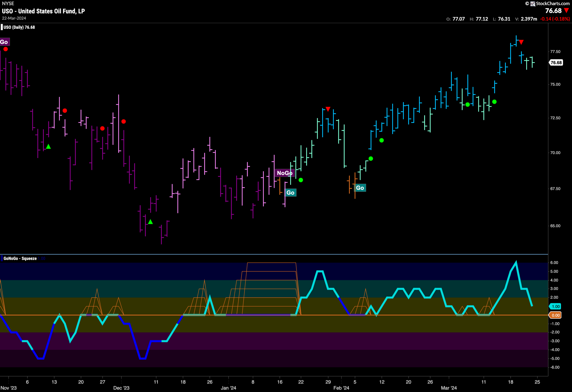Click the purple Go label at top left
This screenshot has width=572, height=392.
pos(4,42)
